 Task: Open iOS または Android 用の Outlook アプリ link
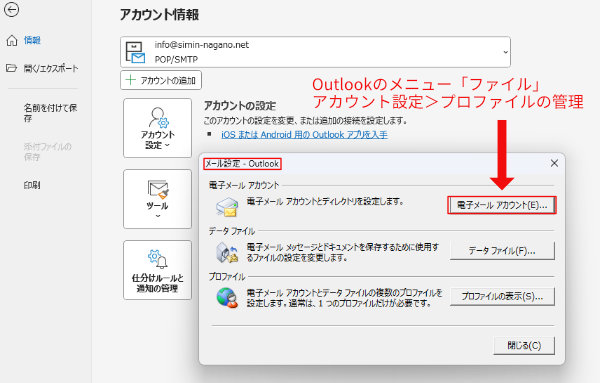pyautogui.click(x=304, y=135)
